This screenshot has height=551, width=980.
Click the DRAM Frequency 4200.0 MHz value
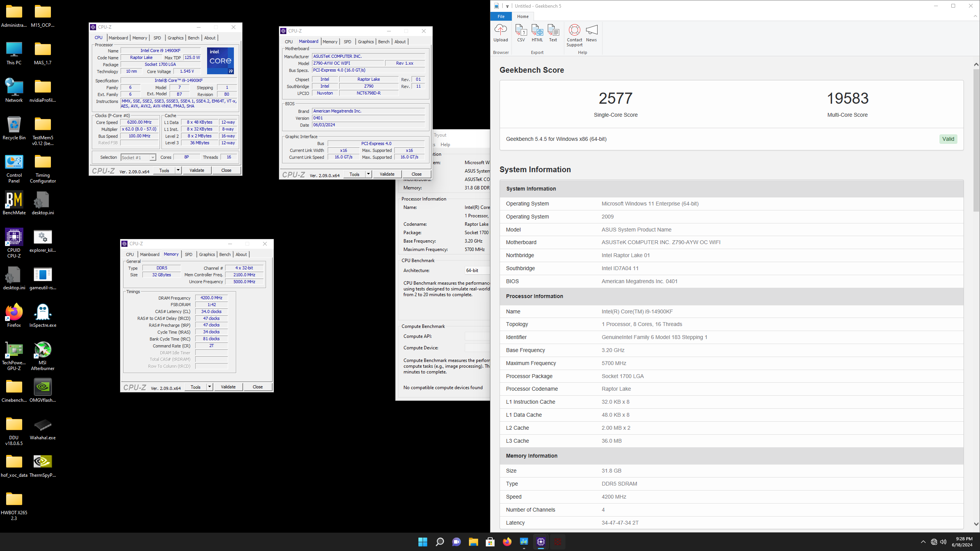coord(211,298)
